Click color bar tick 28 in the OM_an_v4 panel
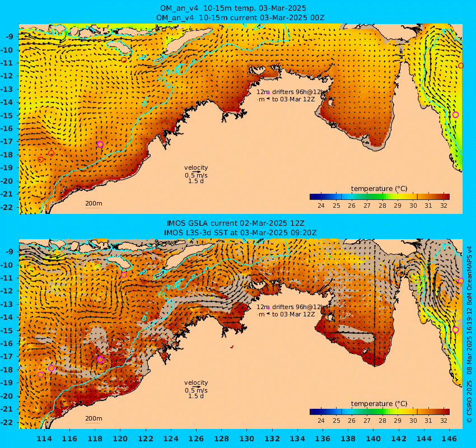 382,206
